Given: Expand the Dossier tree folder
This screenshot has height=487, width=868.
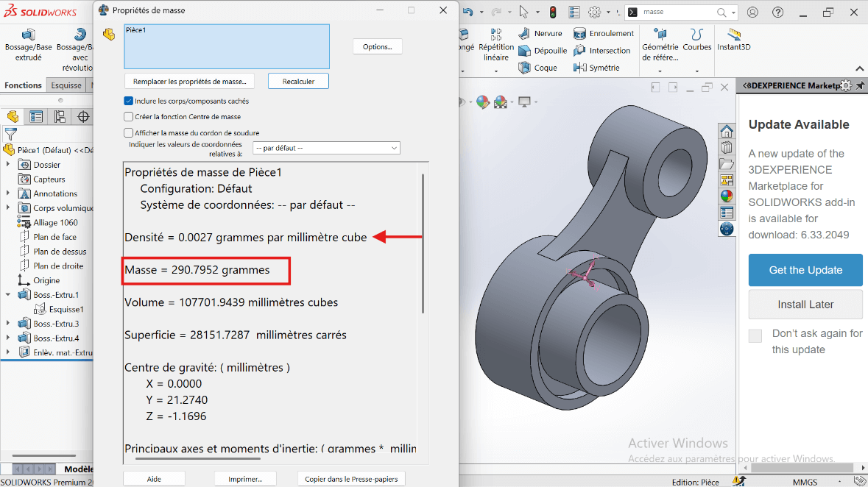Looking at the screenshot, I should pyautogui.click(x=8, y=165).
